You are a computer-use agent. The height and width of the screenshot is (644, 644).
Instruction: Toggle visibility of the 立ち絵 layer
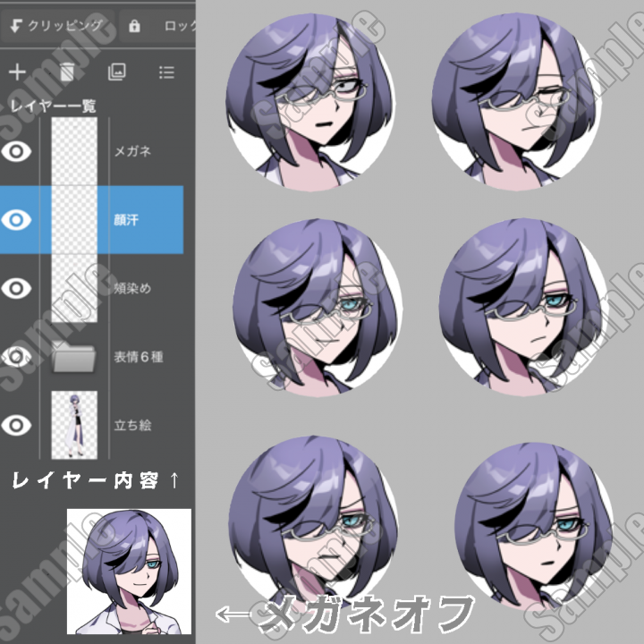(x=16, y=425)
